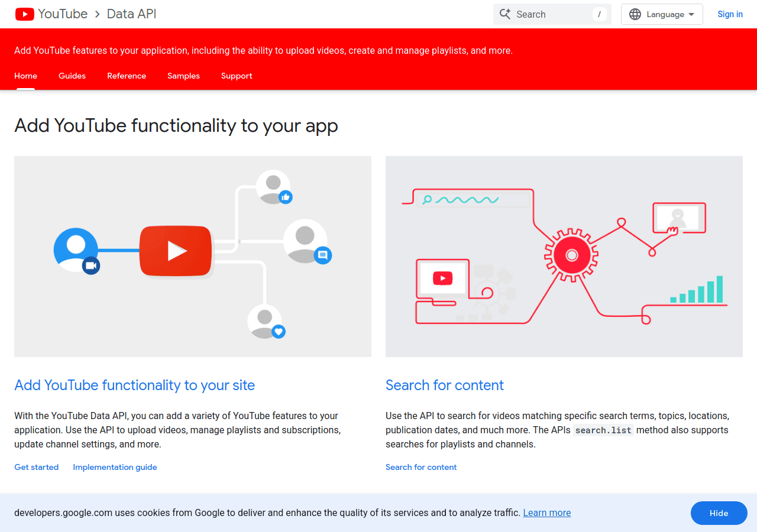Click 'Add YouTube functionality to your site' heading
757x532 pixels.
pos(134,385)
